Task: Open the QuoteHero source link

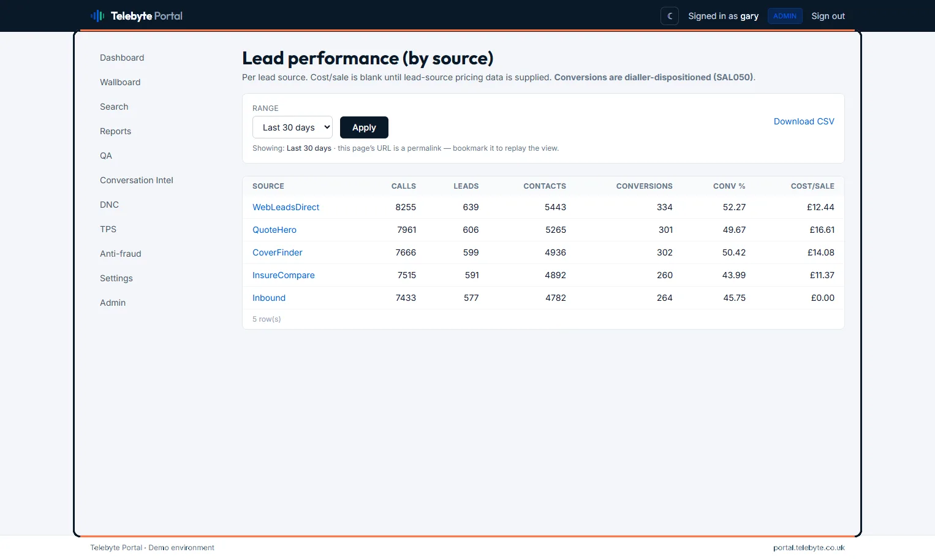Action: [x=274, y=230]
